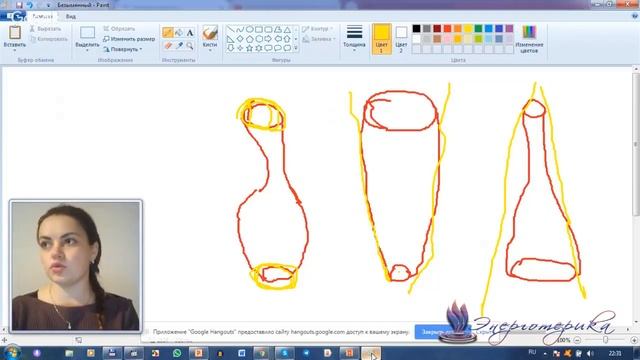
Task: Choose the diamond shape
Action: (x=240, y=39)
